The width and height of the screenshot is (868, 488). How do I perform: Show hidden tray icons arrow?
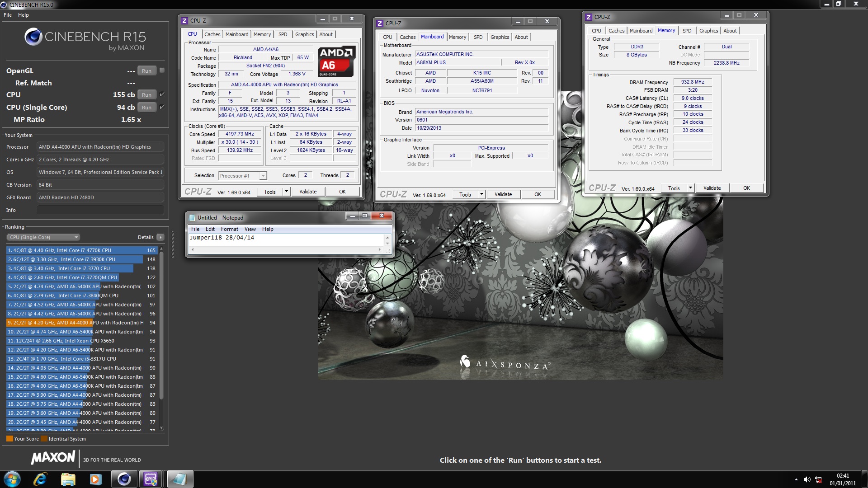point(796,479)
